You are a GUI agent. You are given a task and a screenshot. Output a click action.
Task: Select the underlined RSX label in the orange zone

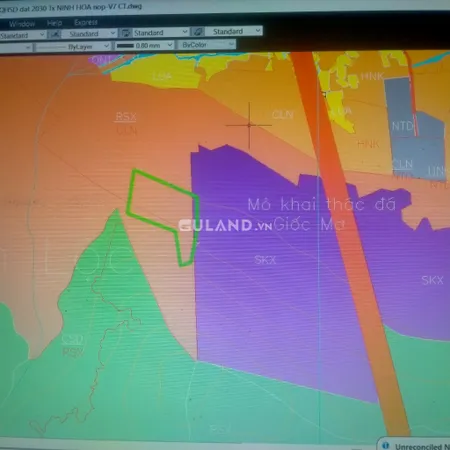point(126,117)
